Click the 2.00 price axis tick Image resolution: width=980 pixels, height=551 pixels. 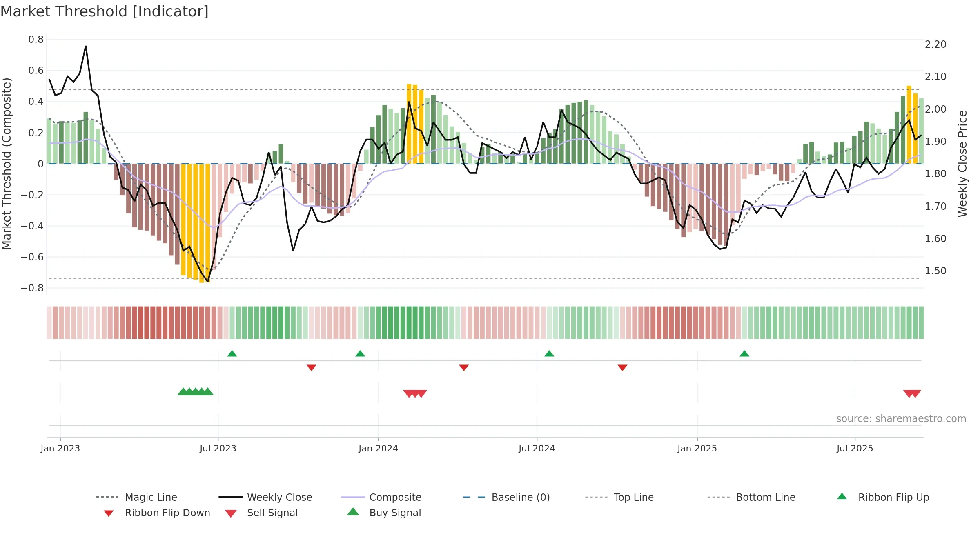(x=935, y=109)
